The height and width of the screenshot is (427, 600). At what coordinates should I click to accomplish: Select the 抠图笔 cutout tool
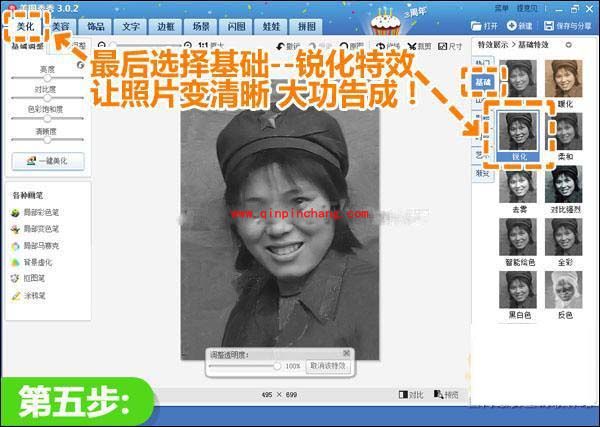point(29,278)
